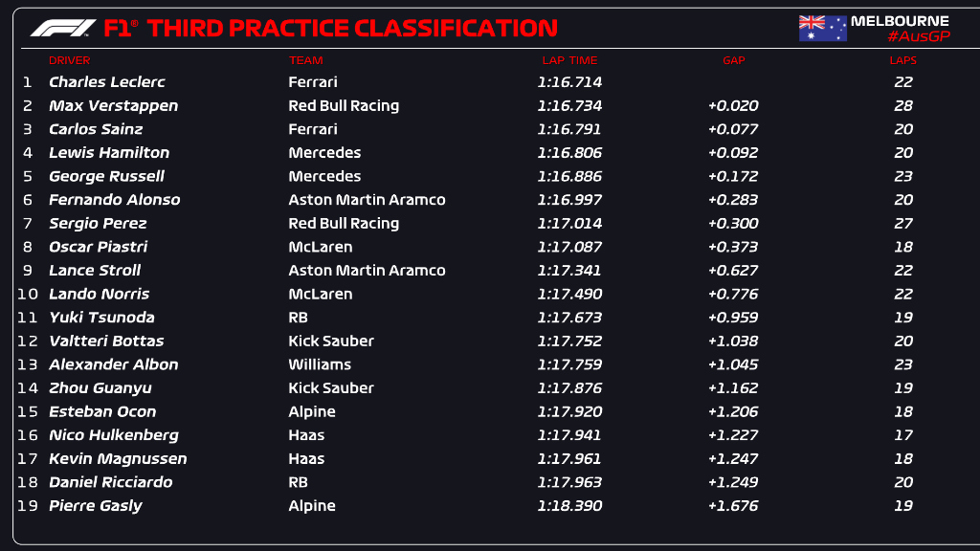Select Daniel Ricciardo driver name
This screenshot has width=980, height=551.
coord(111,482)
